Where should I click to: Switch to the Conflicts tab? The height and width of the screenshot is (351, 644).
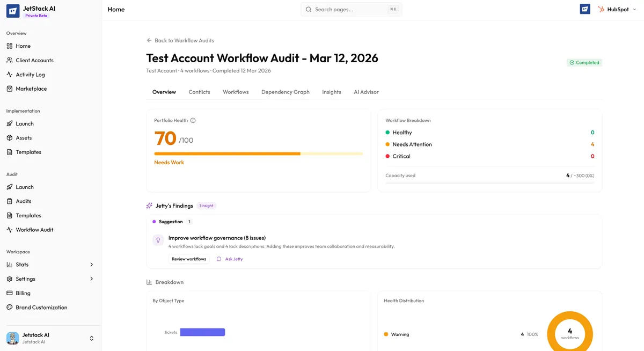tap(199, 92)
